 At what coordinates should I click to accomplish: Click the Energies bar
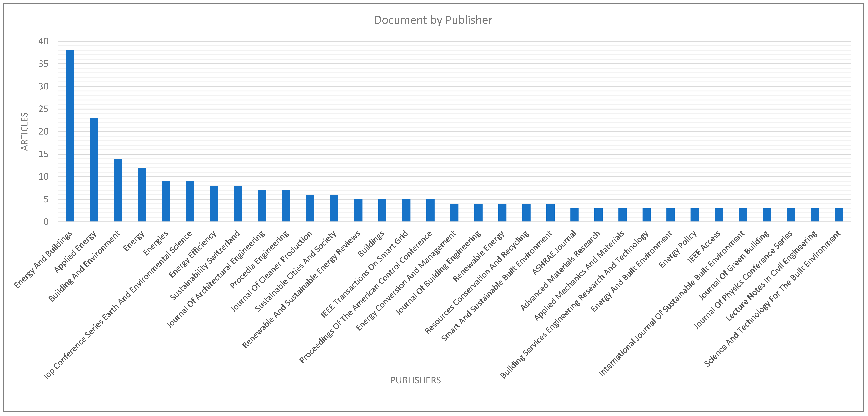(166, 201)
